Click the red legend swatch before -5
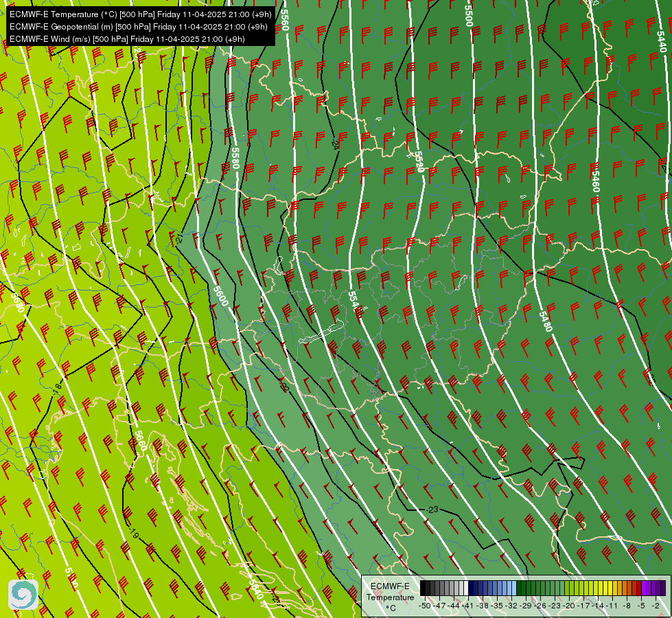Image resolution: width=672 pixels, height=618 pixels. pos(639,588)
